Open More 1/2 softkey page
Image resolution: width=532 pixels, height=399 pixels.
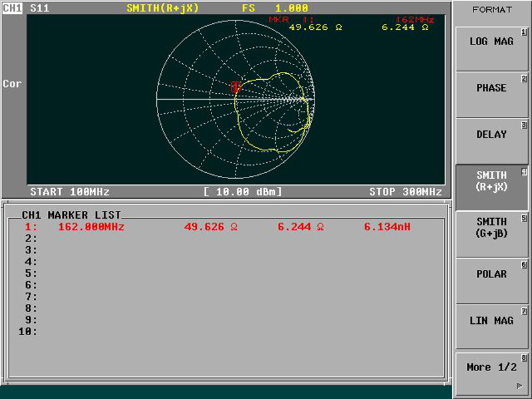[x=491, y=373]
